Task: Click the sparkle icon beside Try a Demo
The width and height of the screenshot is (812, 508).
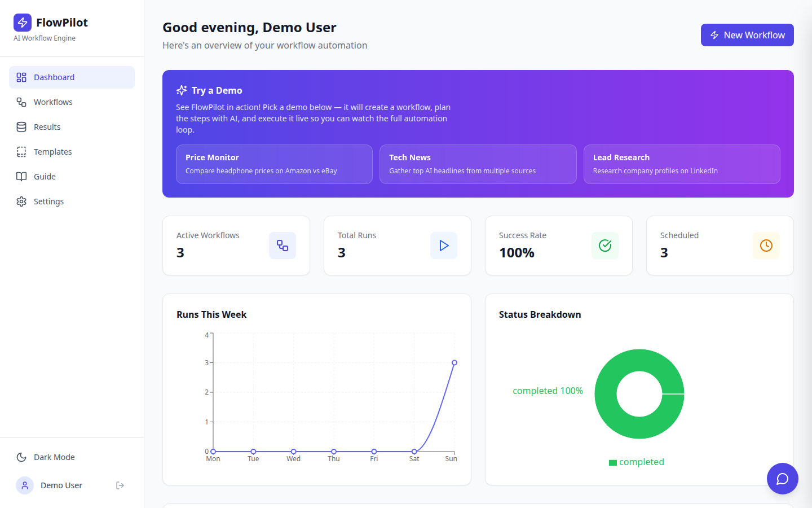Action: point(182,90)
